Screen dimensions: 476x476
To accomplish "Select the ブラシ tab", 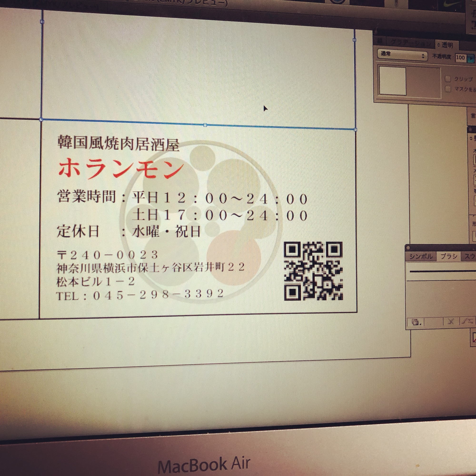I will (449, 256).
